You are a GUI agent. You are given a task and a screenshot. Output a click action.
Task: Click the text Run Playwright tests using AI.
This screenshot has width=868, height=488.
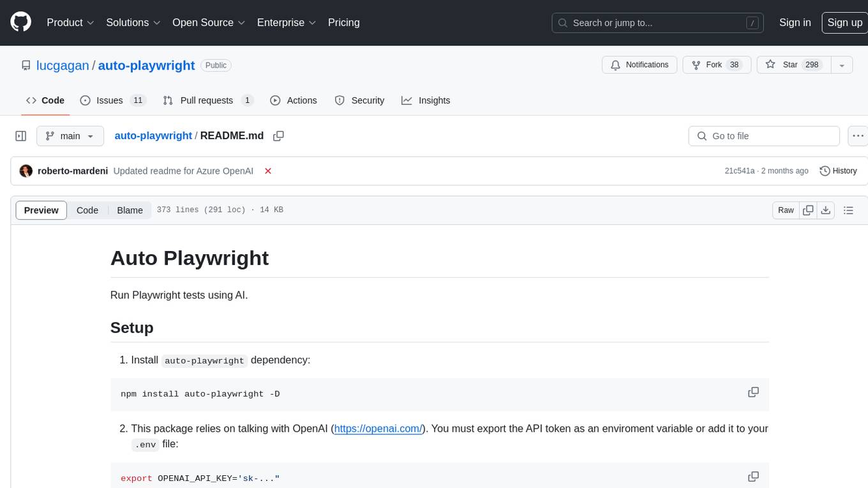click(179, 295)
